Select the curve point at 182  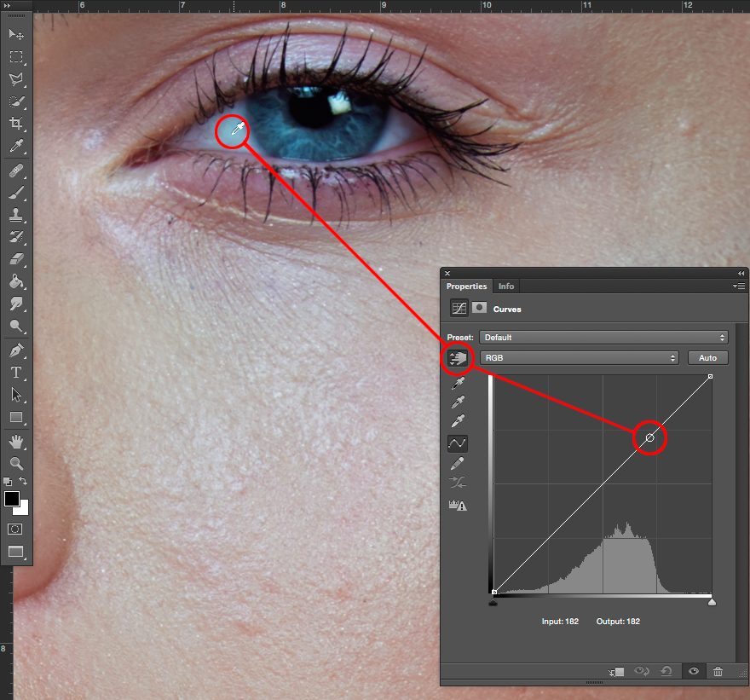click(x=649, y=437)
